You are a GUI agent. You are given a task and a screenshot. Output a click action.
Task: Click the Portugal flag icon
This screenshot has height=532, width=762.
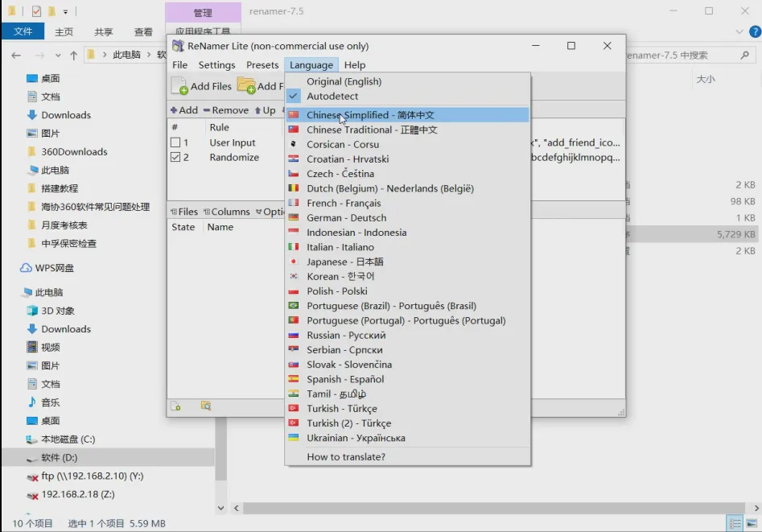[293, 320]
